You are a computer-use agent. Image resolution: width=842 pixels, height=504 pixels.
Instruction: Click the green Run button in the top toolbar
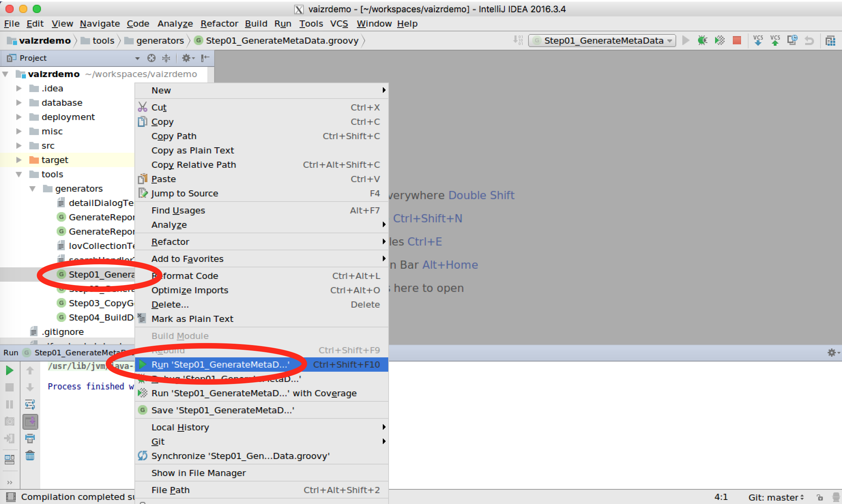(x=686, y=41)
